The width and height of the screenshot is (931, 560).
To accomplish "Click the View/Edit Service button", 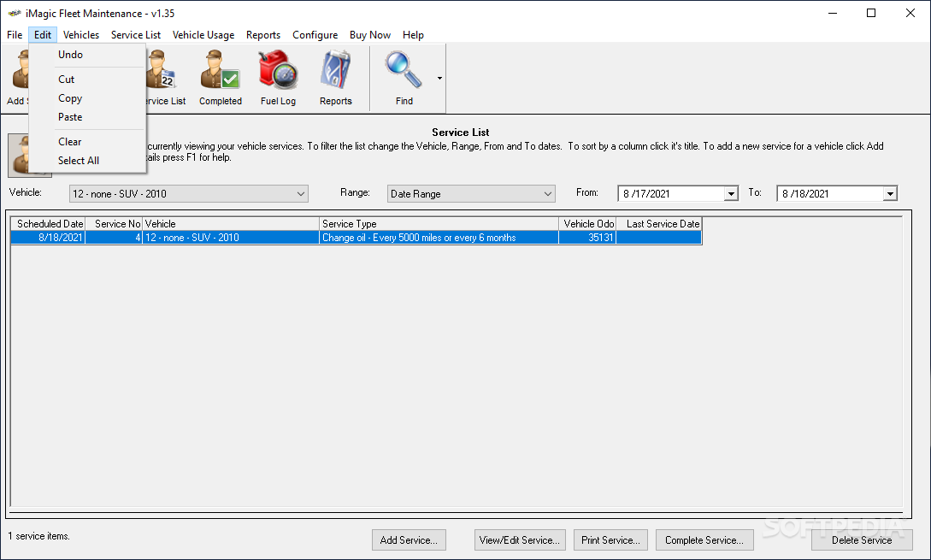I will click(x=520, y=539).
